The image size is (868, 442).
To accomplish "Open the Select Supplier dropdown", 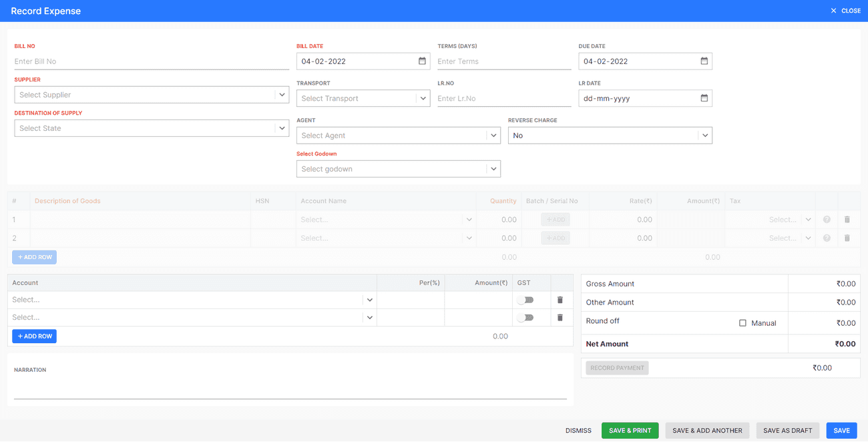I will coord(152,94).
